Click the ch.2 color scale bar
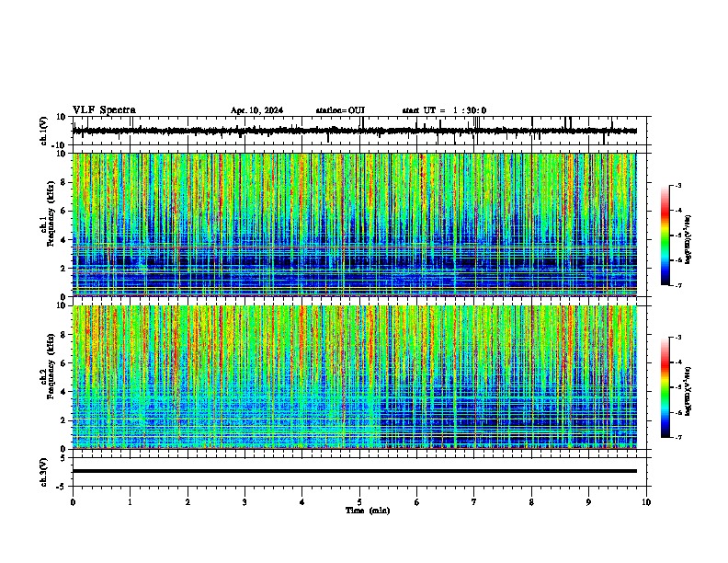728x563 pixels. 665,387
